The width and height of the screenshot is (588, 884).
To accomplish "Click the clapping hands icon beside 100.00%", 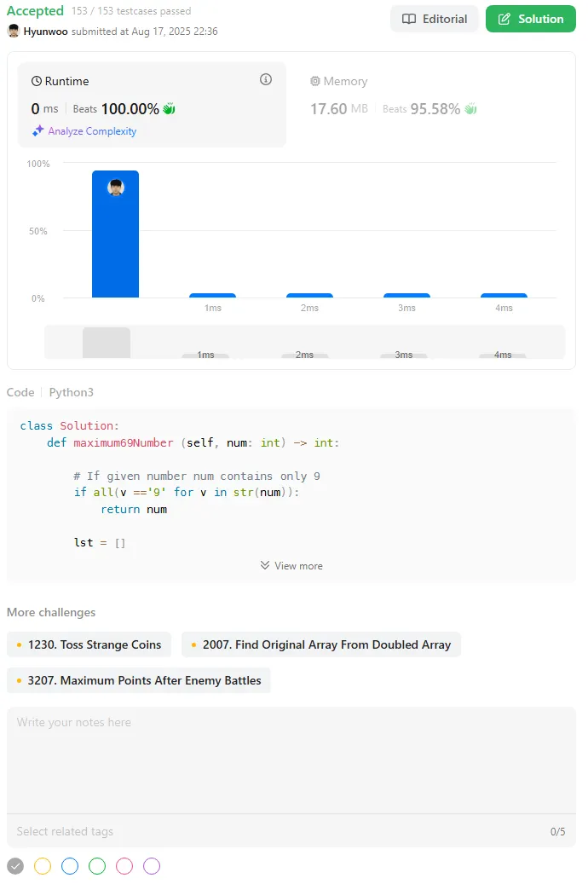I will click(x=169, y=109).
